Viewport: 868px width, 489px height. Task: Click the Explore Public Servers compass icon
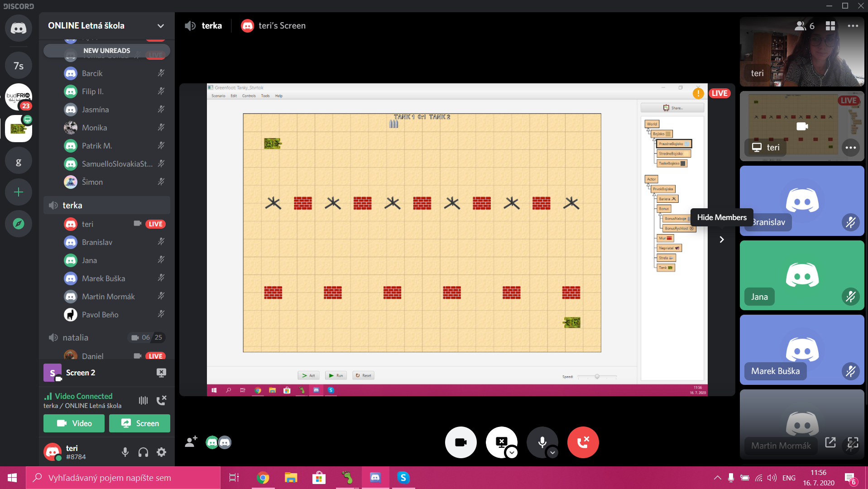pyautogui.click(x=19, y=224)
